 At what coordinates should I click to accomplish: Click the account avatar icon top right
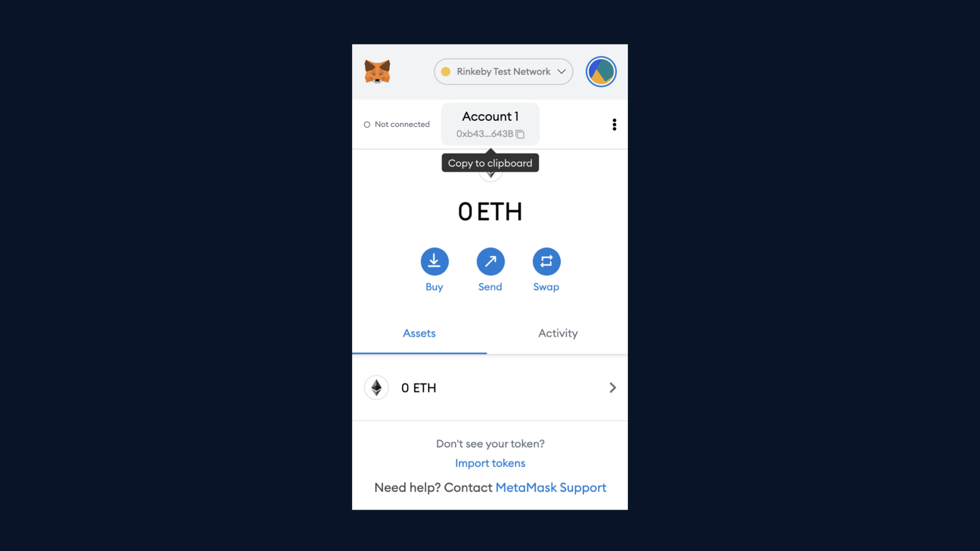point(601,72)
